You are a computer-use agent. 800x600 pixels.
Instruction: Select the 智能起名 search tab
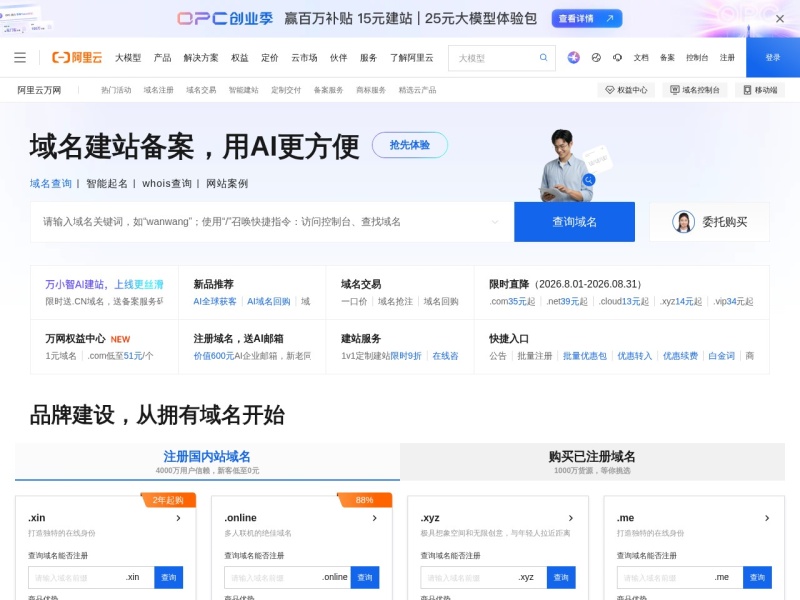107,183
